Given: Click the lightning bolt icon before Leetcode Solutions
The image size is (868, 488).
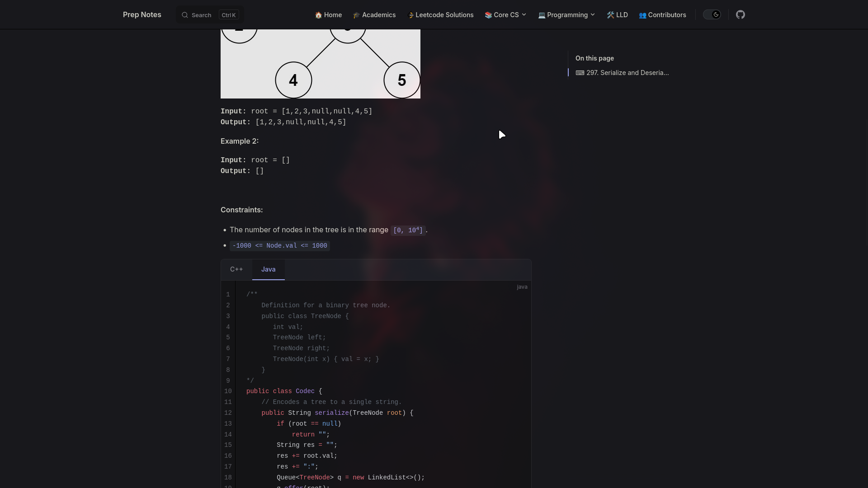Looking at the screenshot, I should click(x=410, y=15).
